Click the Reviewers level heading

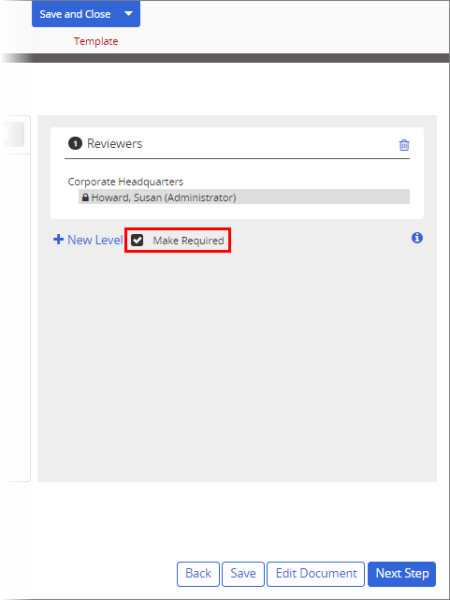point(115,144)
